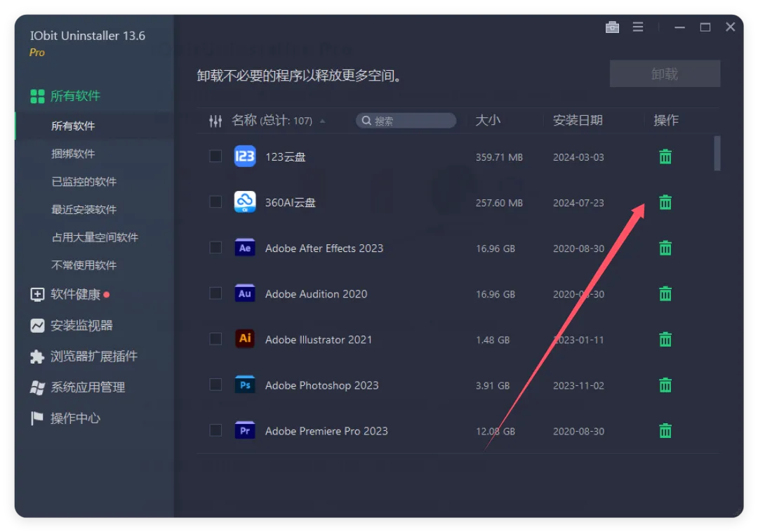The width and height of the screenshot is (758, 532).
Task: Open 安装监视器 section
Action: [71, 325]
